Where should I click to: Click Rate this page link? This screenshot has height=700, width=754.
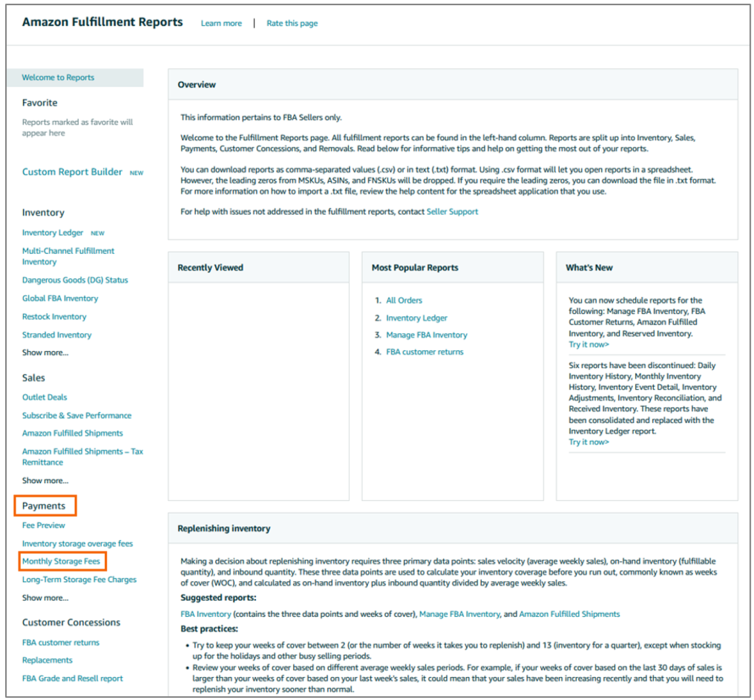click(x=292, y=23)
